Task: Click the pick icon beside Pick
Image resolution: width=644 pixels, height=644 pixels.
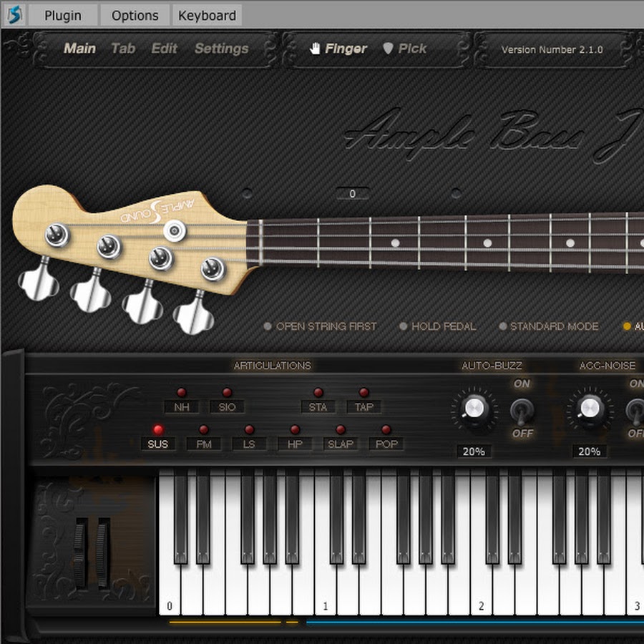Action: pyautogui.click(x=388, y=49)
